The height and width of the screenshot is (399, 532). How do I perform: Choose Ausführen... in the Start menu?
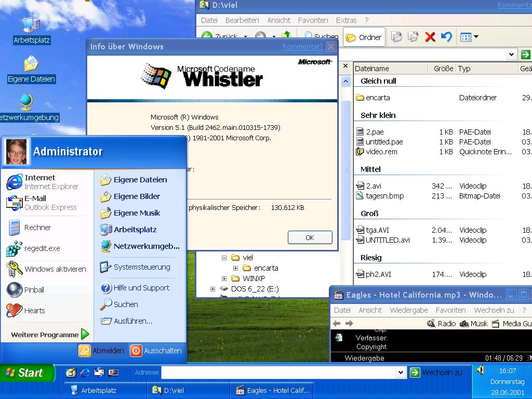[x=126, y=321]
